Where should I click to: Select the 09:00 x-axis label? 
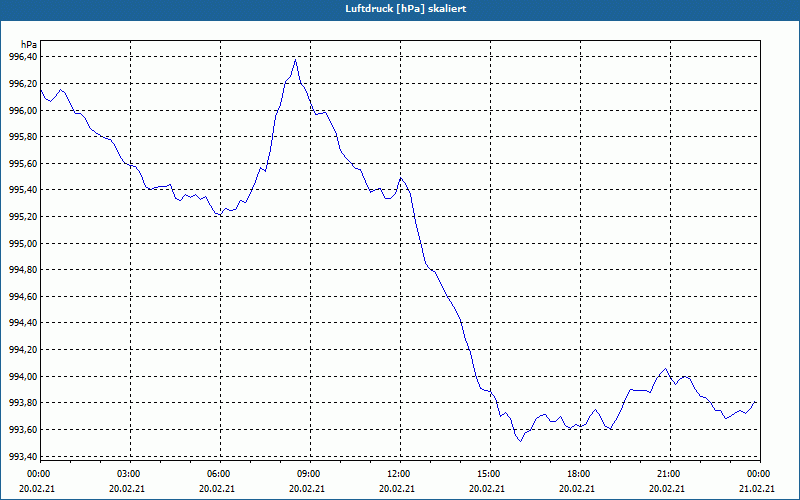click(x=308, y=474)
